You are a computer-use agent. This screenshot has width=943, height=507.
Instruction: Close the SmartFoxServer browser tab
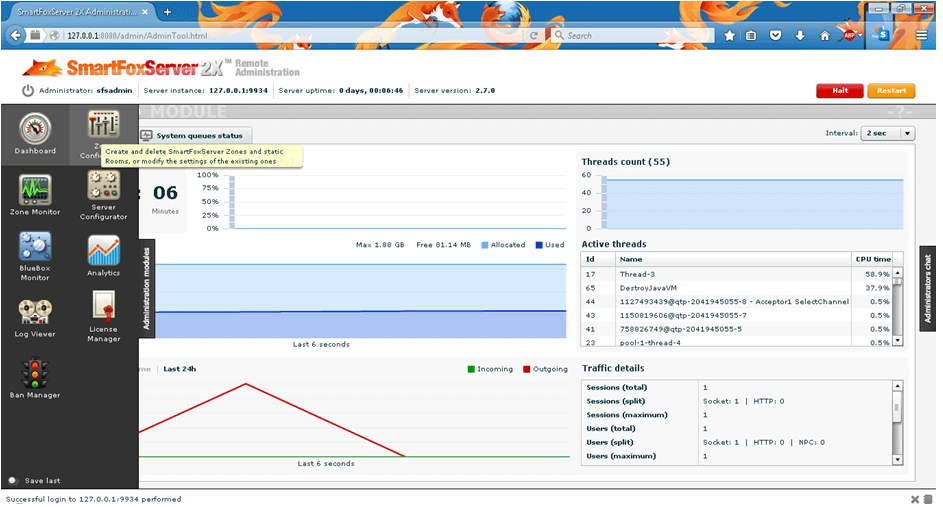(x=145, y=11)
